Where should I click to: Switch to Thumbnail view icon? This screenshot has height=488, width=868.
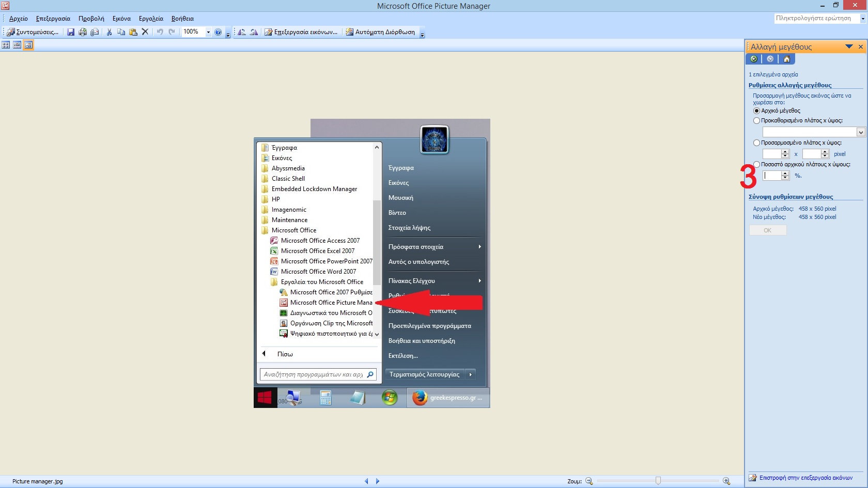(6, 45)
